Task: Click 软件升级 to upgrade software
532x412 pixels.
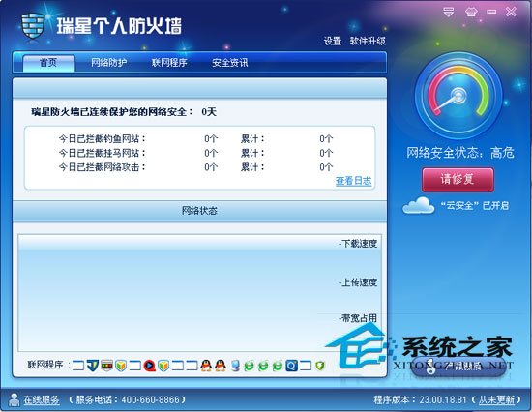Action: point(368,41)
